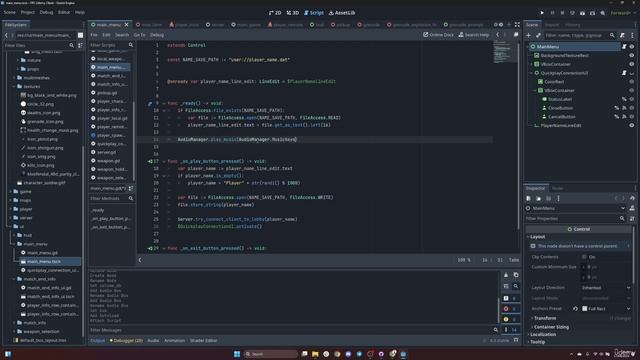Click Inspector new resource icon
640x360 pixels.
click(529, 198)
